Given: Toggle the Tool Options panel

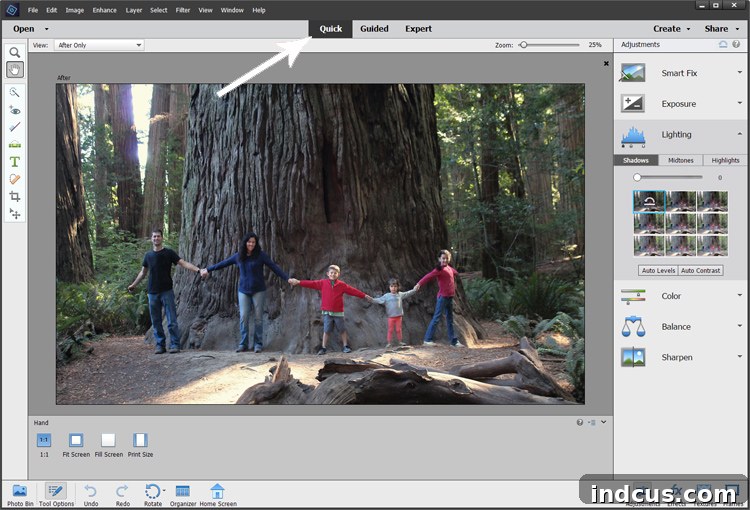Looking at the screenshot, I should (x=56, y=495).
